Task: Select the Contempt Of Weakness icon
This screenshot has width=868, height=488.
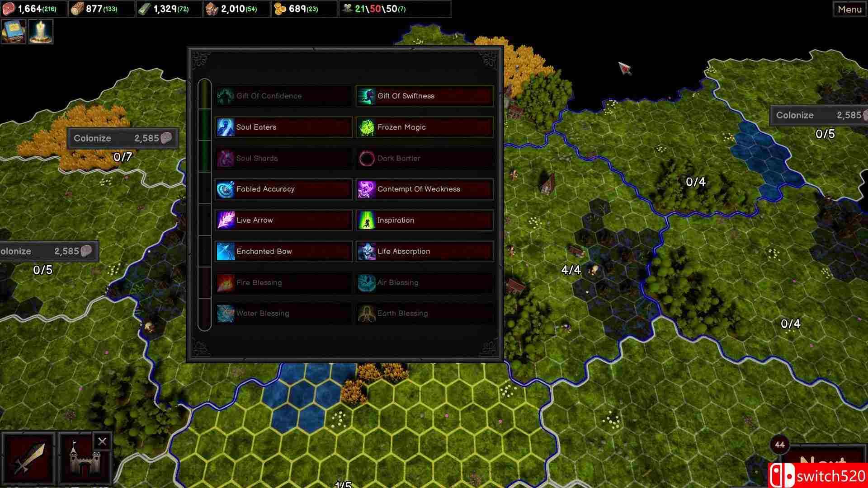Action: coord(366,189)
